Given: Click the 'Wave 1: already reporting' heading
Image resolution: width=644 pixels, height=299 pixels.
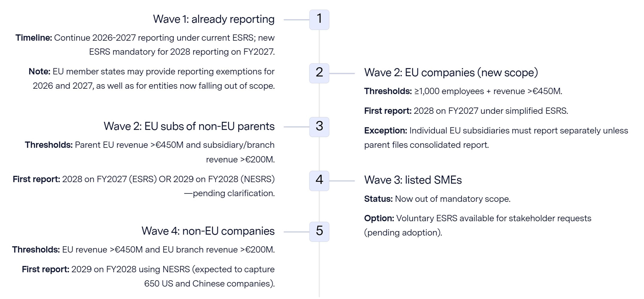Looking at the screenshot, I should coord(214,19).
